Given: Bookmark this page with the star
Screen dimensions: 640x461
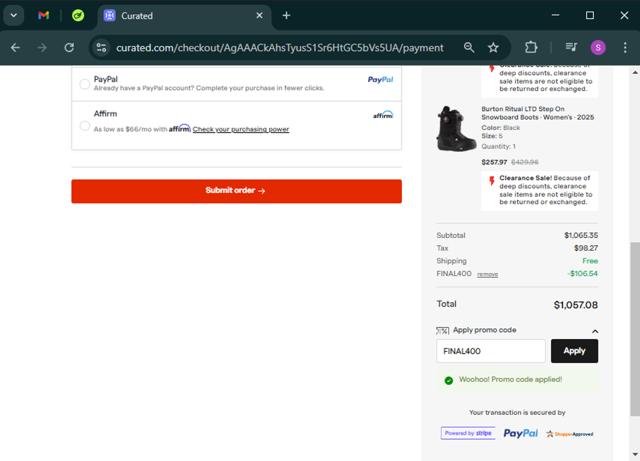Looking at the screenshot, I should click(x=493, y=48).
